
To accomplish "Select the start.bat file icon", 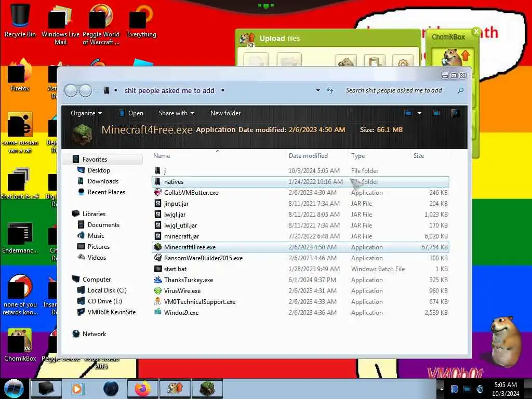I will tap(158, 269).
